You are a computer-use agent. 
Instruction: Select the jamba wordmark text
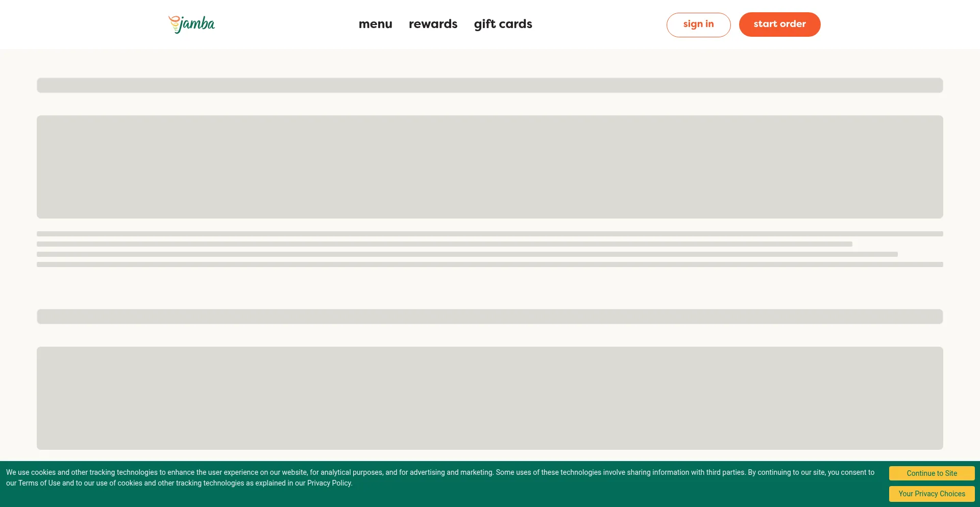[198, 24]
